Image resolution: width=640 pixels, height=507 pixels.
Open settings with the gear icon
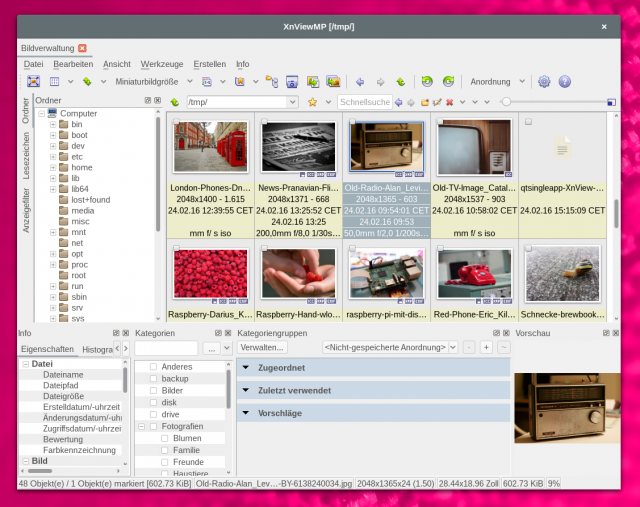coord(544,82)
